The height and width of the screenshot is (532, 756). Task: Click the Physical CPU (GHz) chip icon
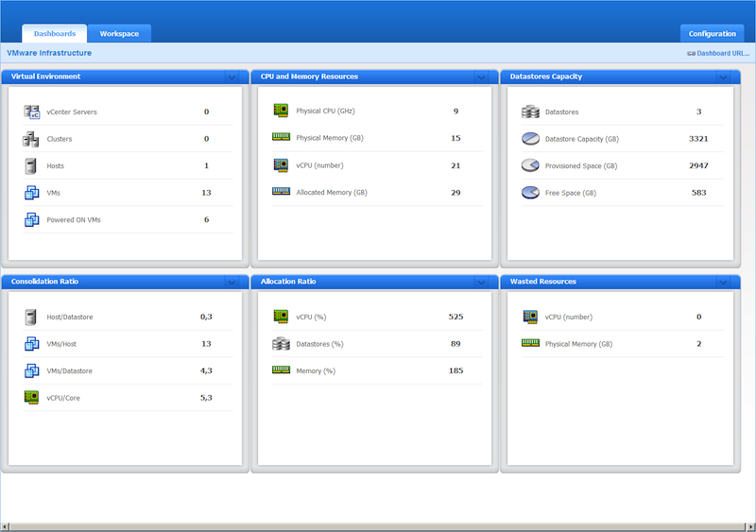coord(281,111)
